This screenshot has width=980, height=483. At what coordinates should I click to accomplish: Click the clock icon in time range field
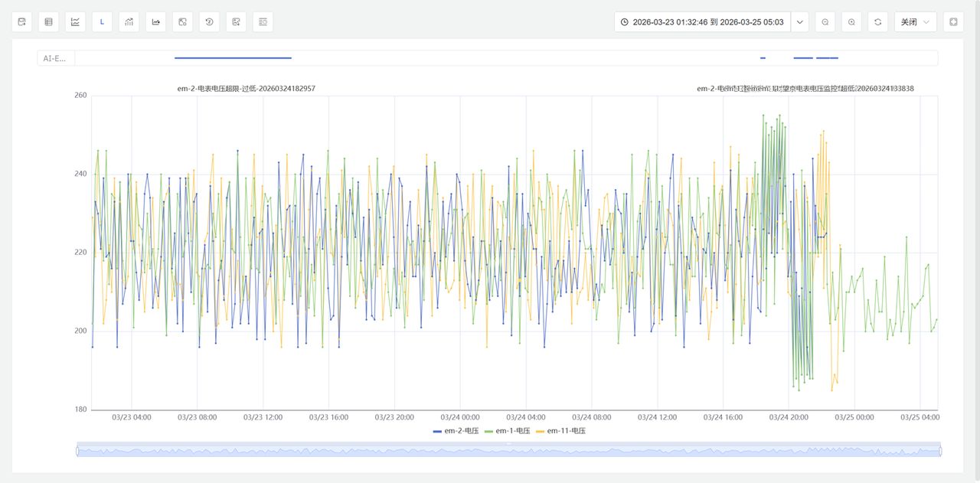pyautogui.click(x=624, y=22)
